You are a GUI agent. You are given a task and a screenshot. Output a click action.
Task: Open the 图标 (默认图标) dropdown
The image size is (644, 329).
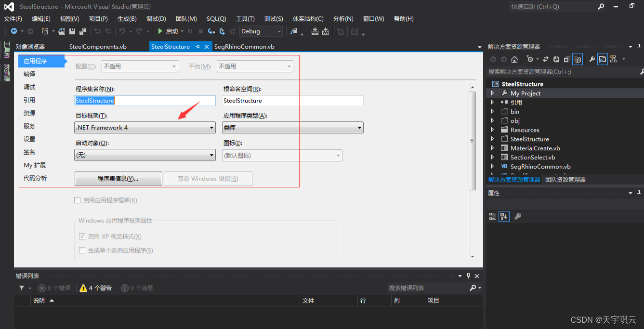click(282, 155)
